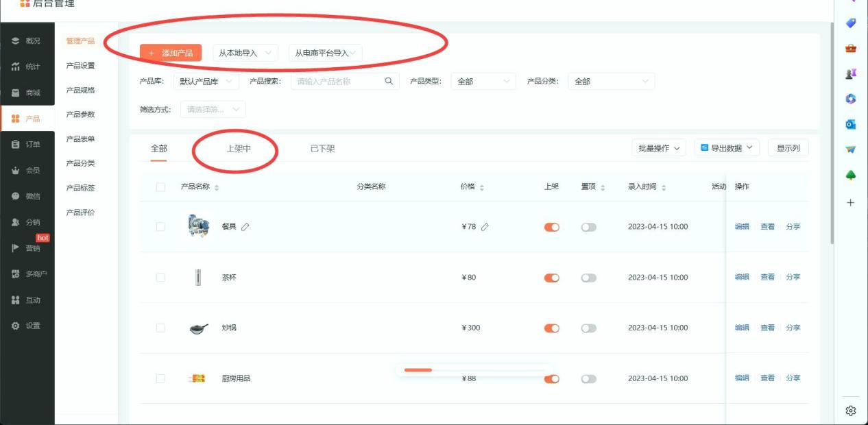Click the 添加产品 button

click(171, 53)
